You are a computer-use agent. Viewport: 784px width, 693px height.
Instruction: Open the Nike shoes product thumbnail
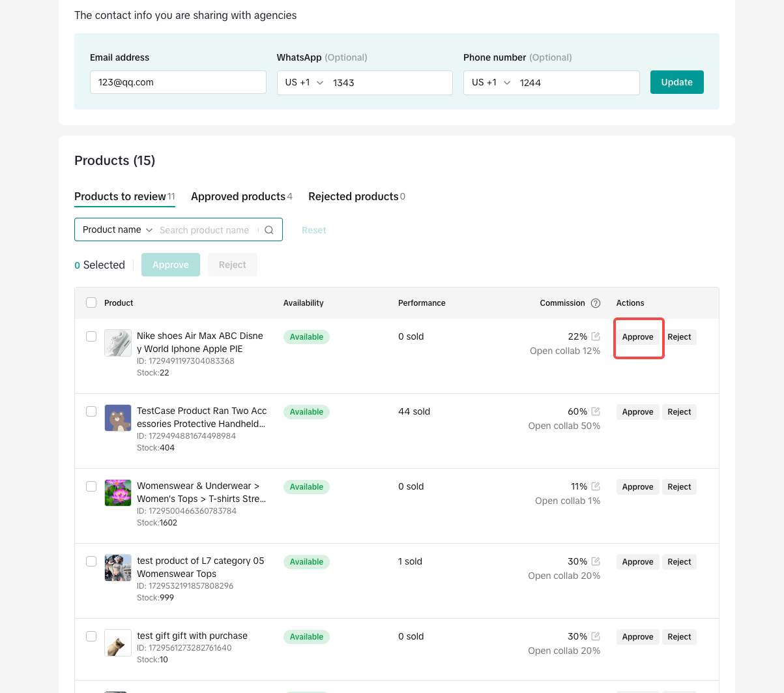pyautogui.click(x=118, y=343)
